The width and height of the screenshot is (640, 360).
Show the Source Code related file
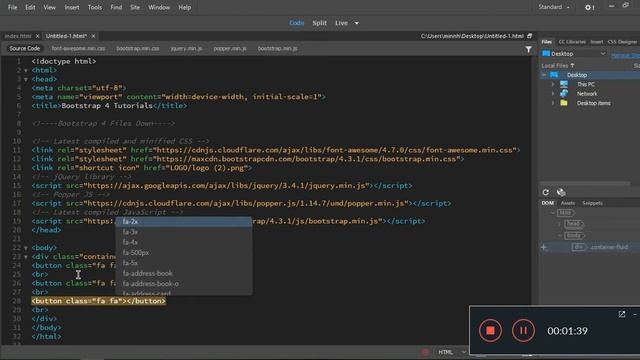[24, 48]
